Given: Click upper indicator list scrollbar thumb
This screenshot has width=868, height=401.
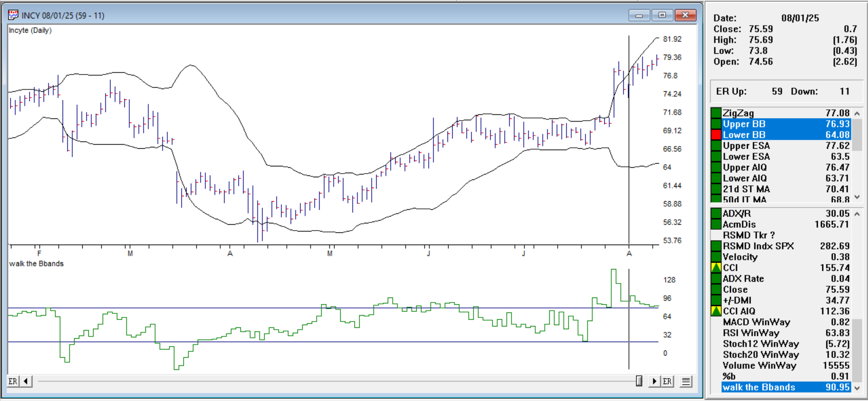Looking at the screenshot, I should tap(857, 134).
